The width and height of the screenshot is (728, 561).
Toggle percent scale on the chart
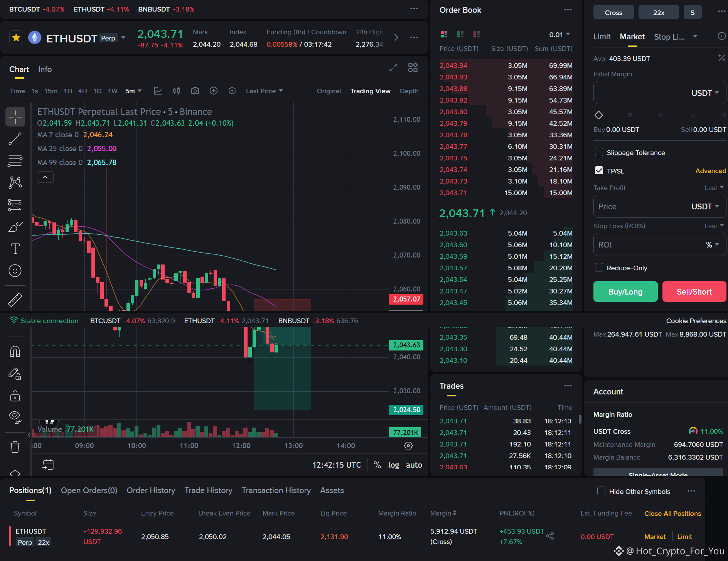[377, 465]
